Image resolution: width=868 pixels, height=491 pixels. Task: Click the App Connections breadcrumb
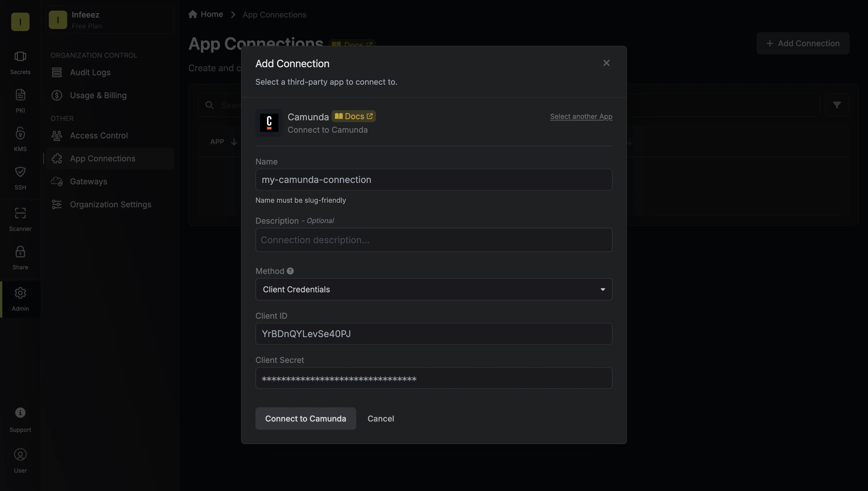274,15
